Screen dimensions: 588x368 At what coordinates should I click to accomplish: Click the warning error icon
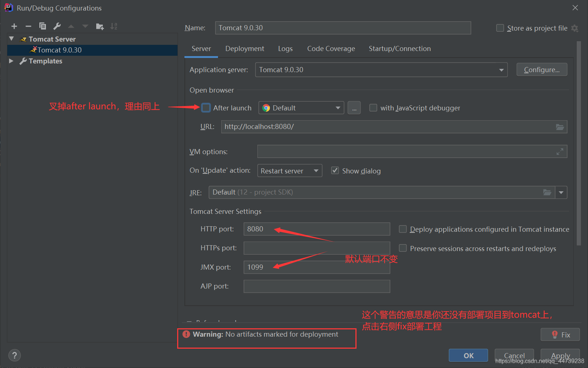point(186,334)
